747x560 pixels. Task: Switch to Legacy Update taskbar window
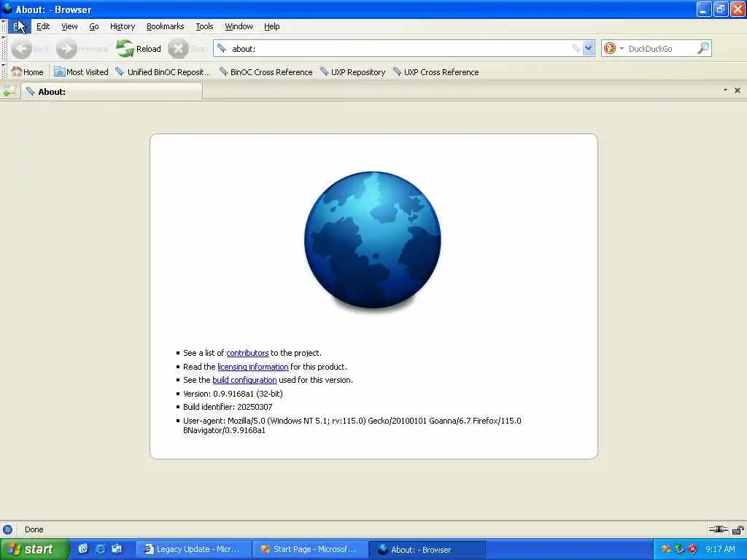(x=193, y=550)
